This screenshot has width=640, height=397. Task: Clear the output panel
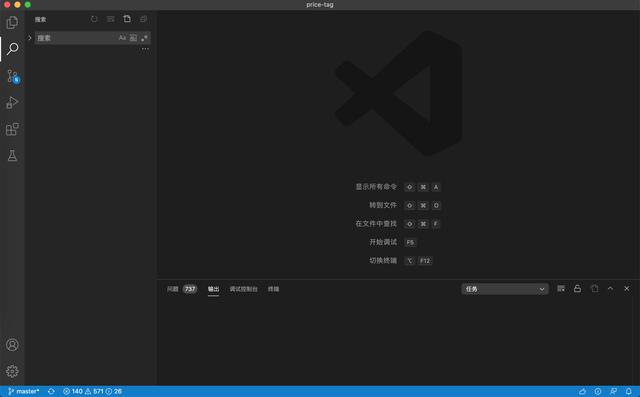(561, 288)
